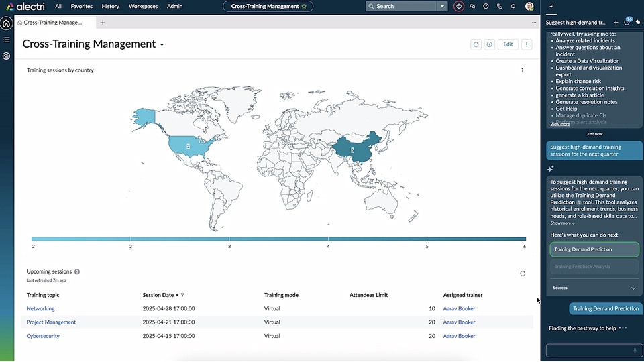Refresh the dashboard using the header refresh icon
Viewport: 644px width, 362px height.
[x=476, y=44]
